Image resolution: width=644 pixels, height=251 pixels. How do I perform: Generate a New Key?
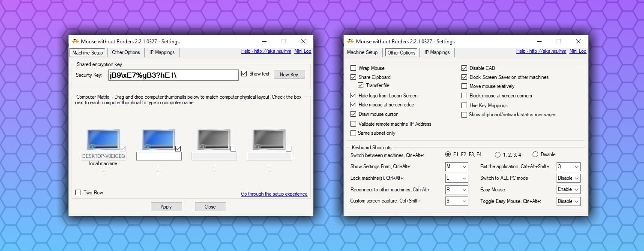point(289,75)
